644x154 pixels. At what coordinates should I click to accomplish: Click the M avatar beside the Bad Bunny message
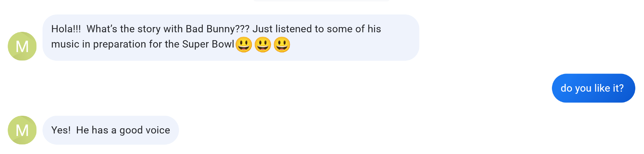tap(22, 46)
